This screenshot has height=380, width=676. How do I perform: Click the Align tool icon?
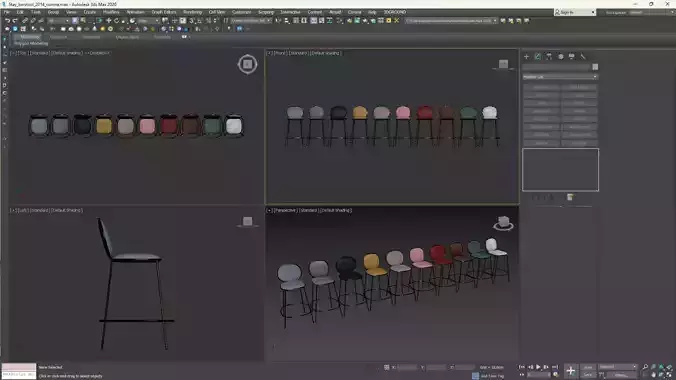coord(287,20)
